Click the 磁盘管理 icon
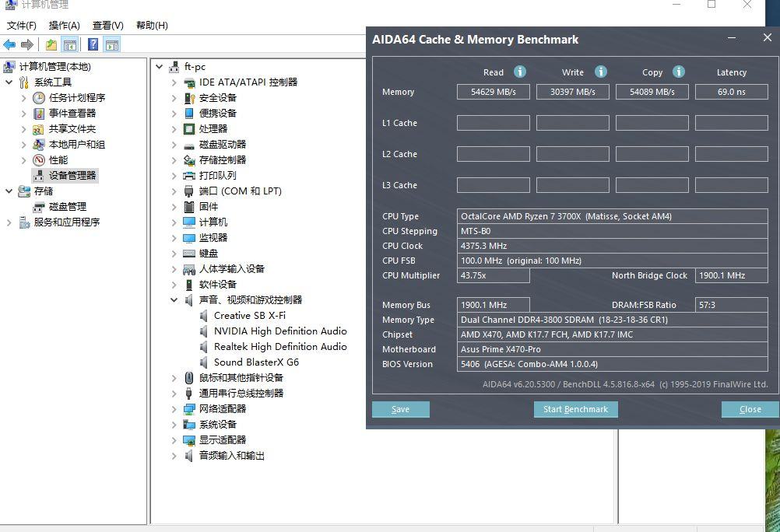The height and width of the screenshot is (532, 780). (x=39, y=207)
